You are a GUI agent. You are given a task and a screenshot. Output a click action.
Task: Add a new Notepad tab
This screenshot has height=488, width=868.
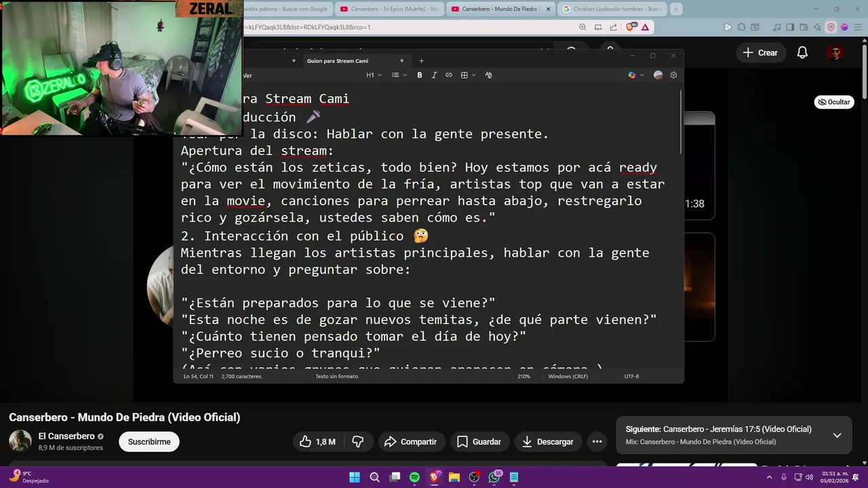coord(421,61)
